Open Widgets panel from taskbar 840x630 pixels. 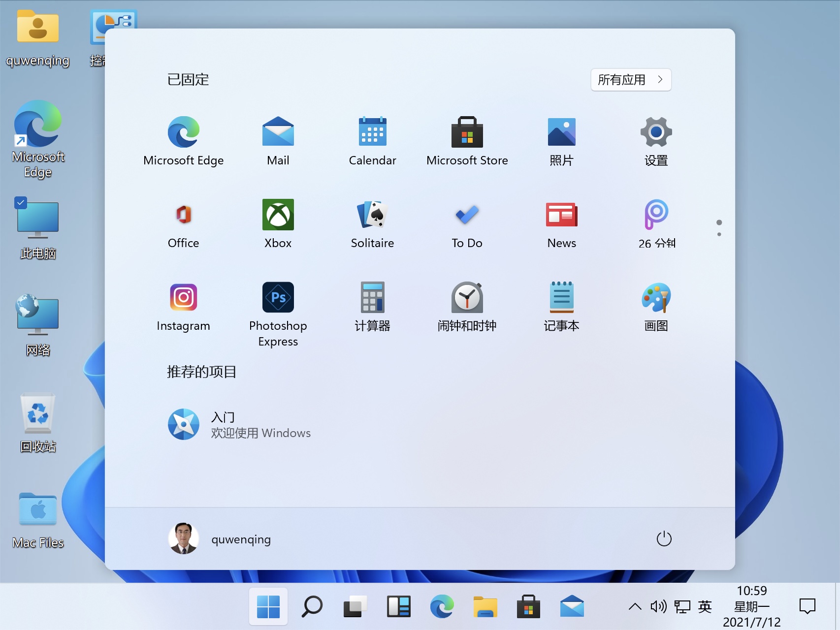point(398,606)
